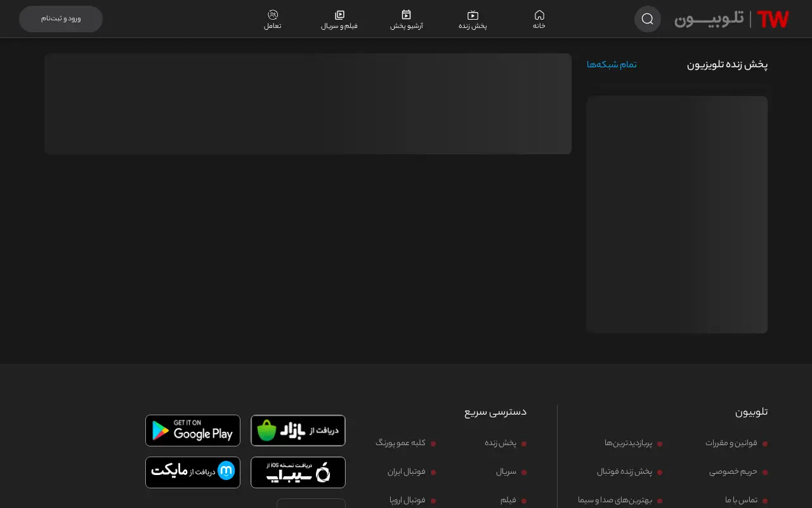Image resolution: width=812 pixels, height=508 pixels.
Task: Click the wide banner placeholder
Action: (x=308, y=104)
